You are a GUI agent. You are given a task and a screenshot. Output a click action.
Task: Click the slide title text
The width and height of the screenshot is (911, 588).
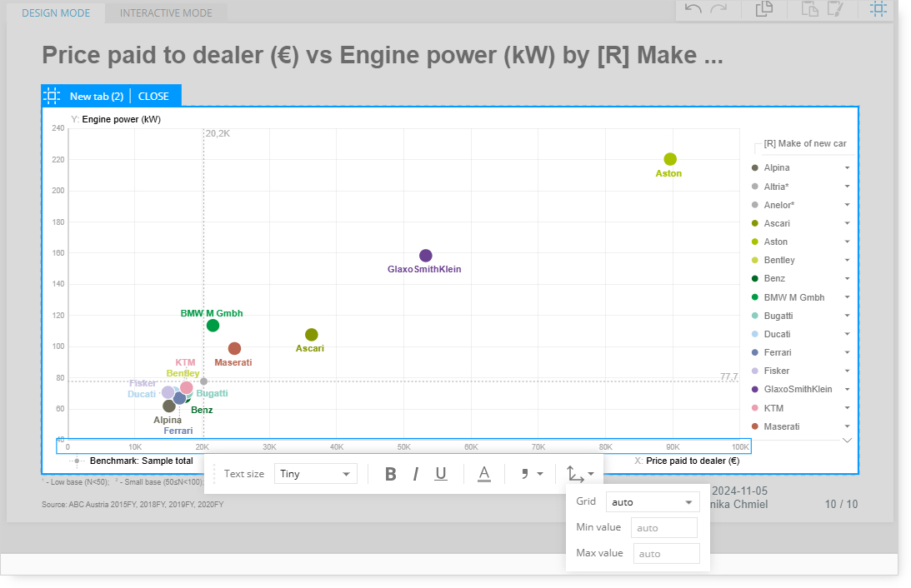[383, 55]
